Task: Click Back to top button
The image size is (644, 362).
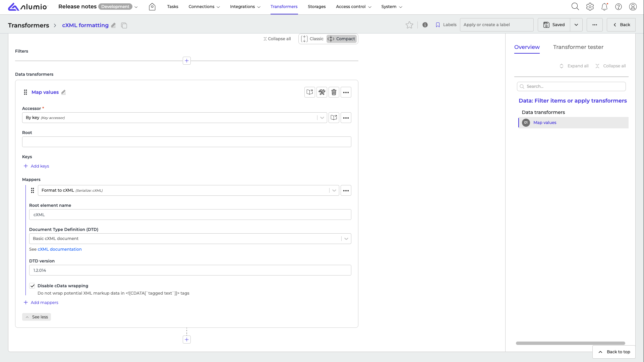Action: (x=614, y=352)
